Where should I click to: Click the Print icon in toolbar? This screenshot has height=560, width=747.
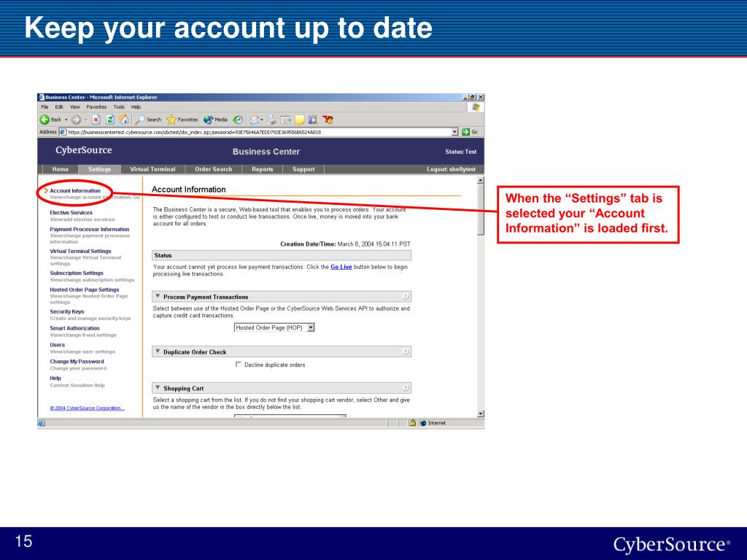(271, 120)
